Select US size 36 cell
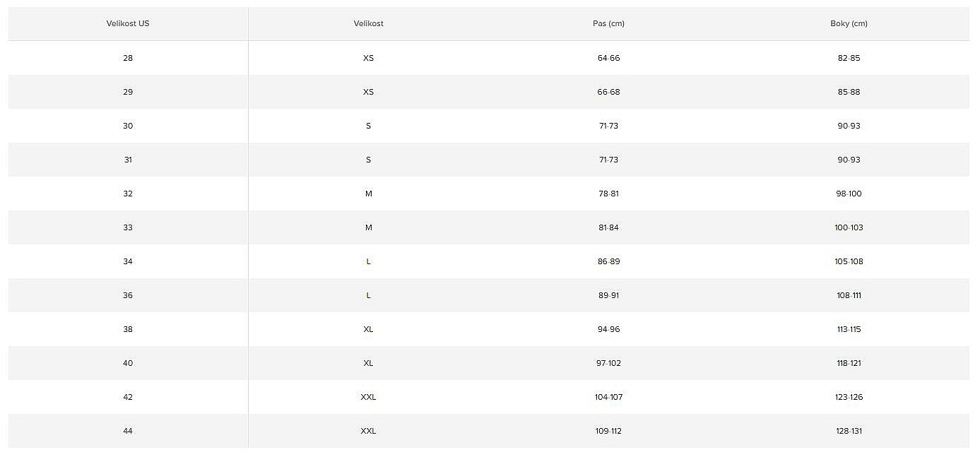980x457 pixels. [128, 295]
